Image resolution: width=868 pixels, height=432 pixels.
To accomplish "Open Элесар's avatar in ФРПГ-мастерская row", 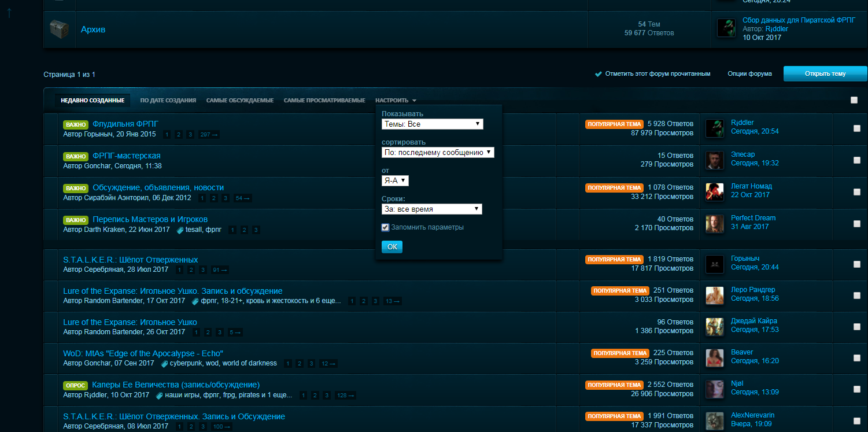I will tap(715, 160).
